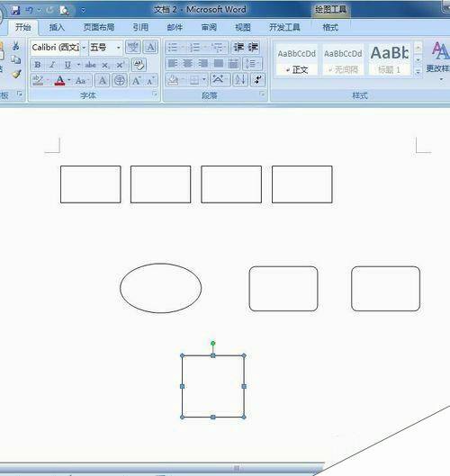
Task: Open the borders dropdown arrow
Action: point(204,80)
